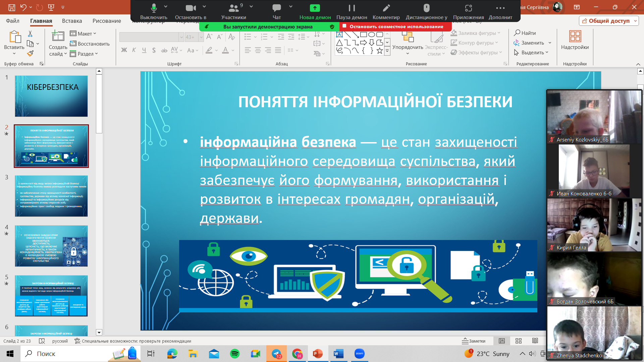Switch to normal view in status bar

pos(501,341)
